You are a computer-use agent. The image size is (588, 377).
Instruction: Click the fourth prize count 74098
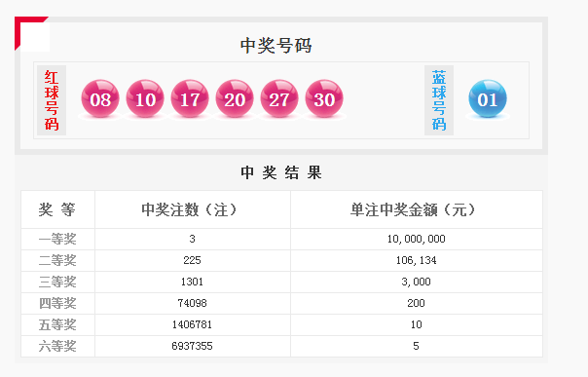coord(193,303)
